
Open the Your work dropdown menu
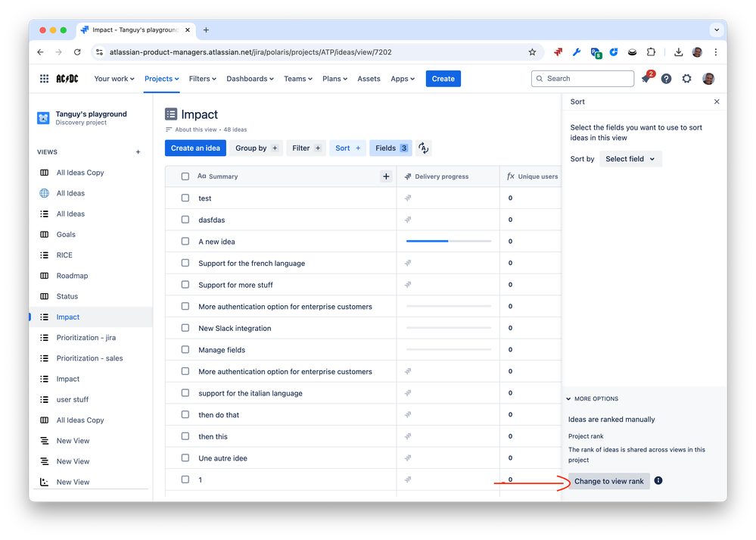click(114, 79)
